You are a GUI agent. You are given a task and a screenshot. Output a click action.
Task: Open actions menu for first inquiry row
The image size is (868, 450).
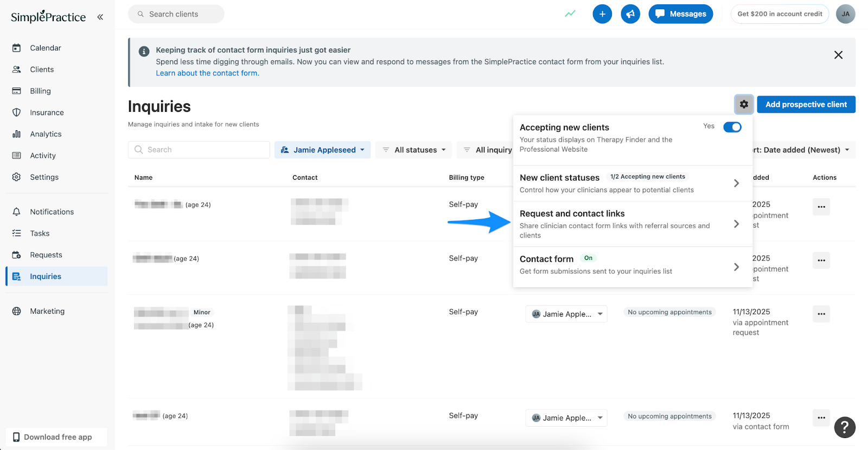[821, 207]
